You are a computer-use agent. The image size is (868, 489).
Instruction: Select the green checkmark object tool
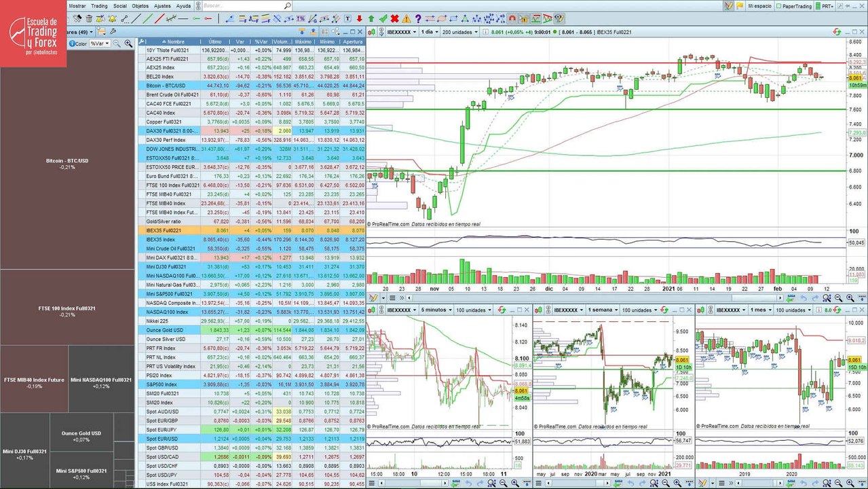click(383, 18)
